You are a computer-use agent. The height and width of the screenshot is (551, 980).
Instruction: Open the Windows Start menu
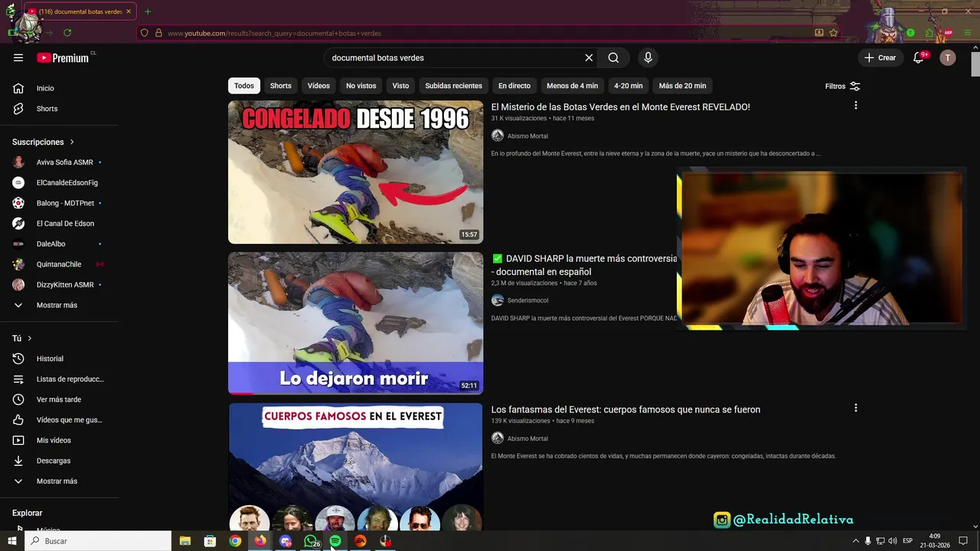(x=11, y=541)
